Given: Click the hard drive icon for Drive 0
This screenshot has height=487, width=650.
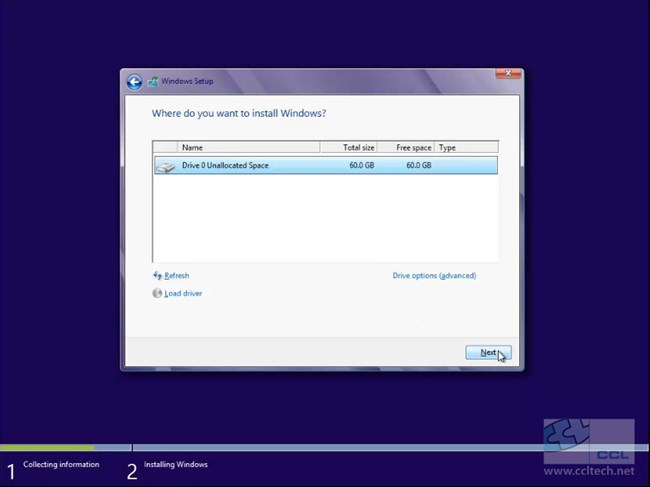Looking at the screenshot, I should (x=165, y=166).
